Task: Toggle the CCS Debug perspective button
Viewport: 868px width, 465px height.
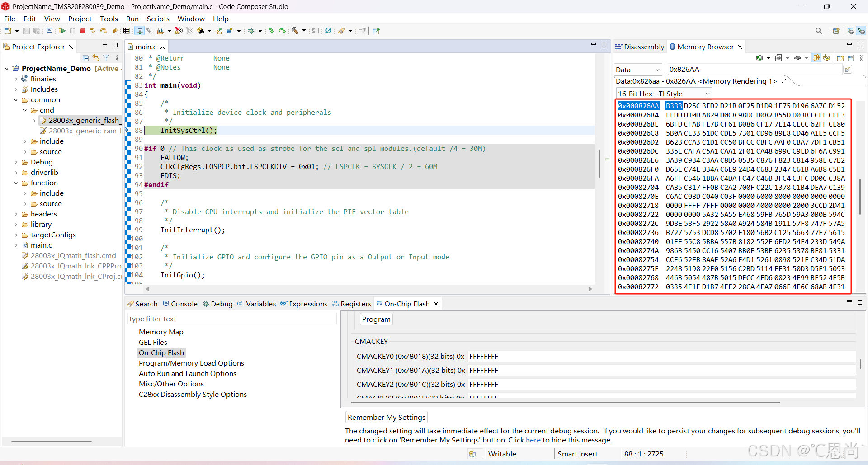Action: click(x=861, y=31)
